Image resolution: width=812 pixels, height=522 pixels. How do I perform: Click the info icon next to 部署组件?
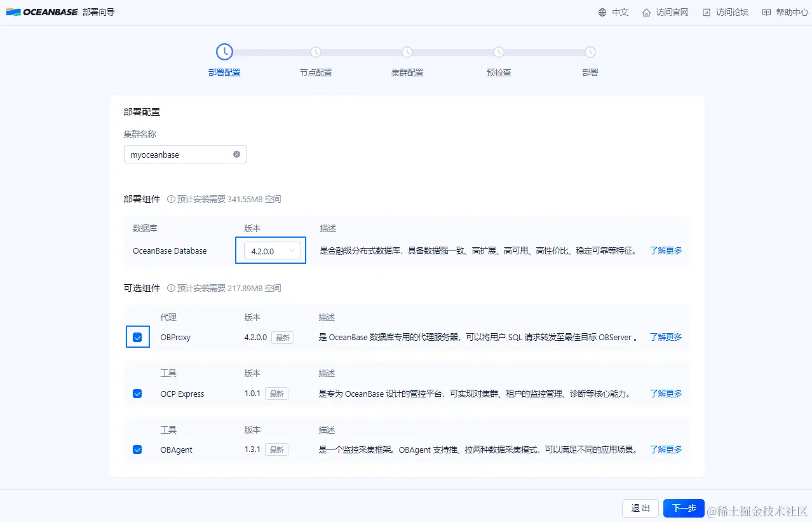[171, 199]
